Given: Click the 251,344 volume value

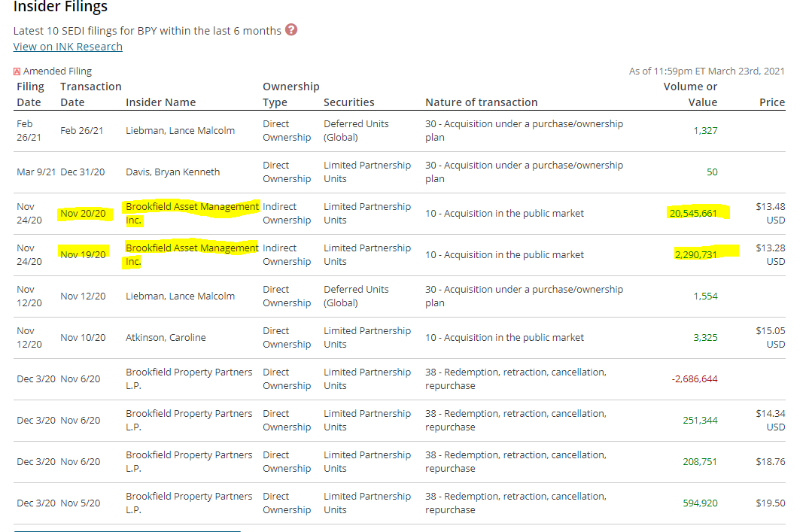Looking at the screenshot, I should [x=700, y=420].
